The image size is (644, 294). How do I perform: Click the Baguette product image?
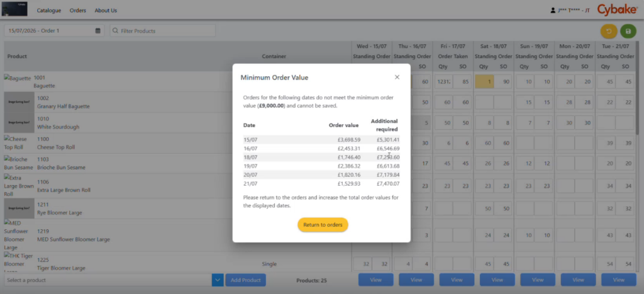tap(17, 78)
